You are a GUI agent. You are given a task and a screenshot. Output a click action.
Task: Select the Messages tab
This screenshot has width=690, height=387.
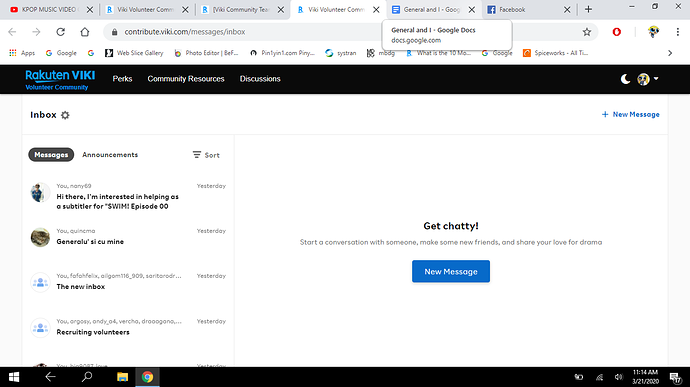(x=51, y=155)
